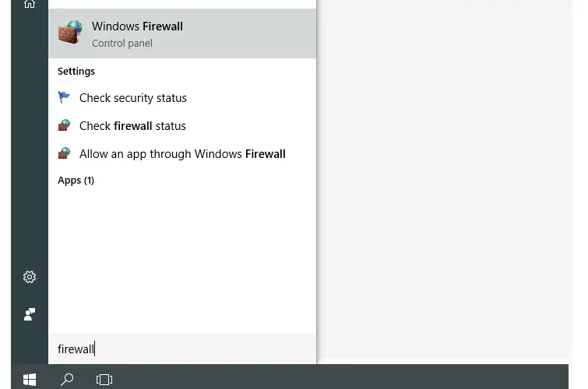The width and height of the screenshot is (588, 389).
Task: Open the Home icon in the search sidebar
Action: coord(30,4)
